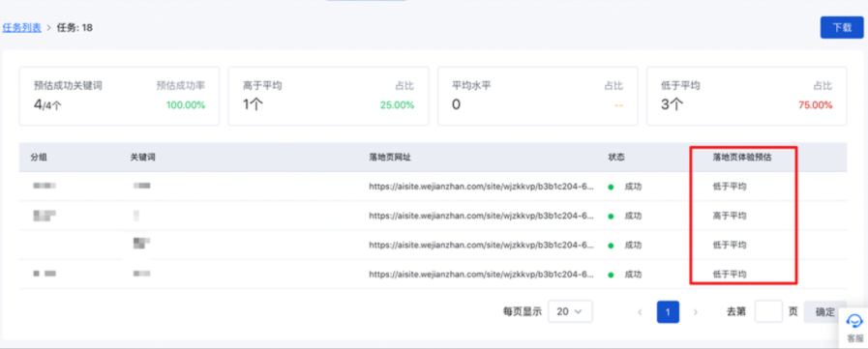This screenshot has width=868, height=349.
Task: Click the previous page arrow
Action: tap(640, 312)
